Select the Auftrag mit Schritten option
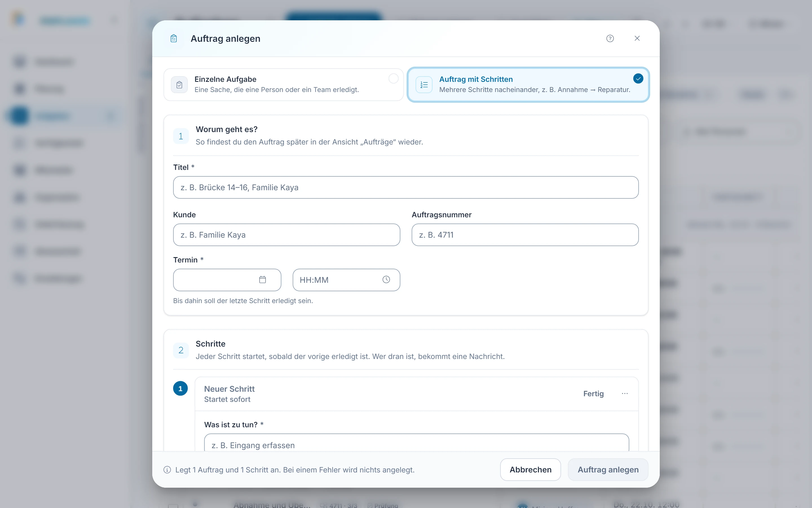This screenshot has width=812, height=508. tap(528, 84)
